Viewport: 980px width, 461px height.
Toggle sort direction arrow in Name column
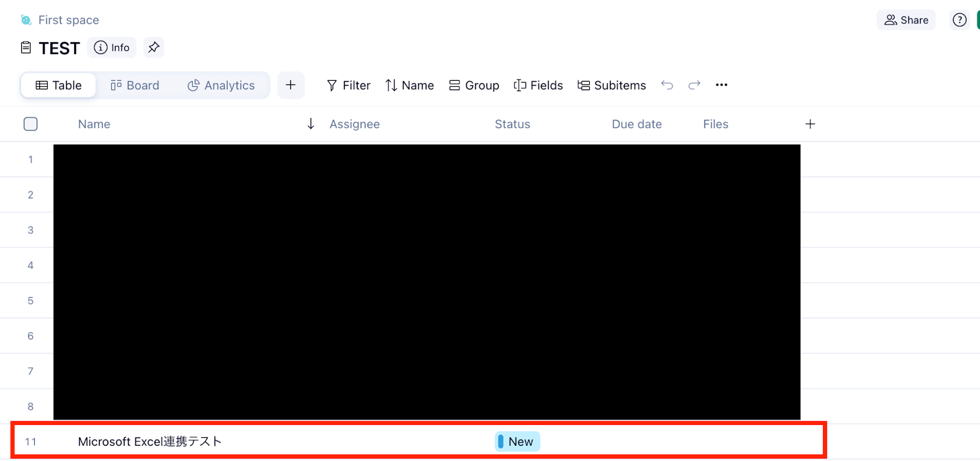click(311, 124)
